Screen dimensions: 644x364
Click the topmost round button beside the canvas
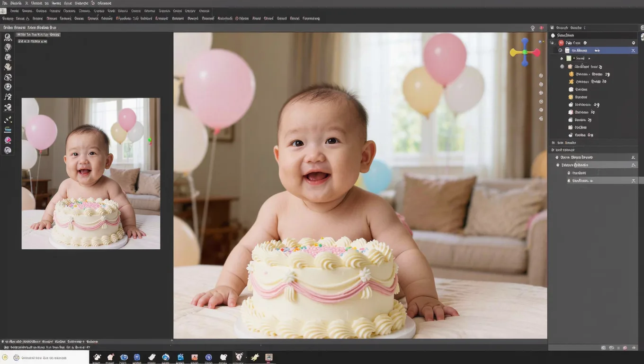[x=541, y=76]
